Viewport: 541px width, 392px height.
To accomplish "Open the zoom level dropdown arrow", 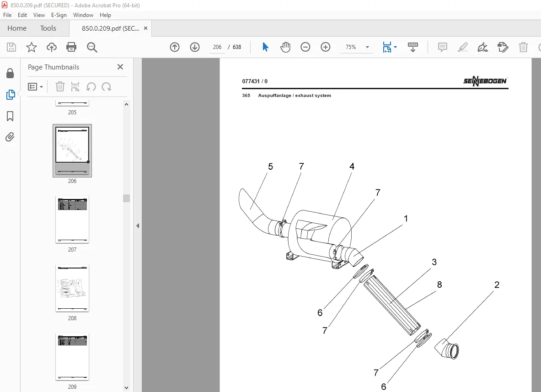I will (368, 47).
